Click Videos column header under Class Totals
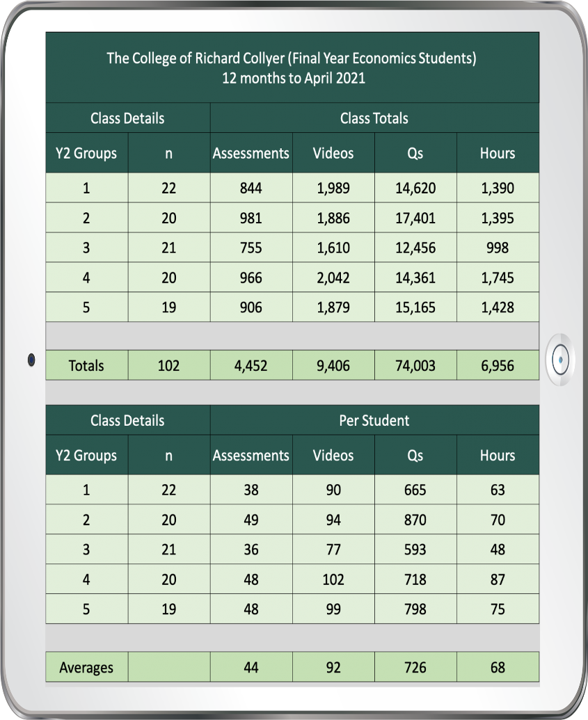 tap(333, 153)
